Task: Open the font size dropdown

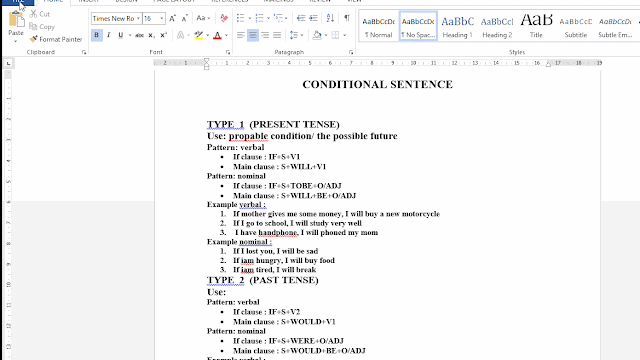Action: (162, 18)
